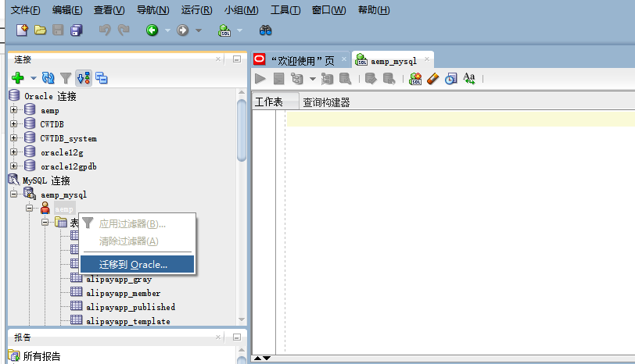Run statement with the green play icon
The height and width of the screenshot is (364, 635).
260,78
